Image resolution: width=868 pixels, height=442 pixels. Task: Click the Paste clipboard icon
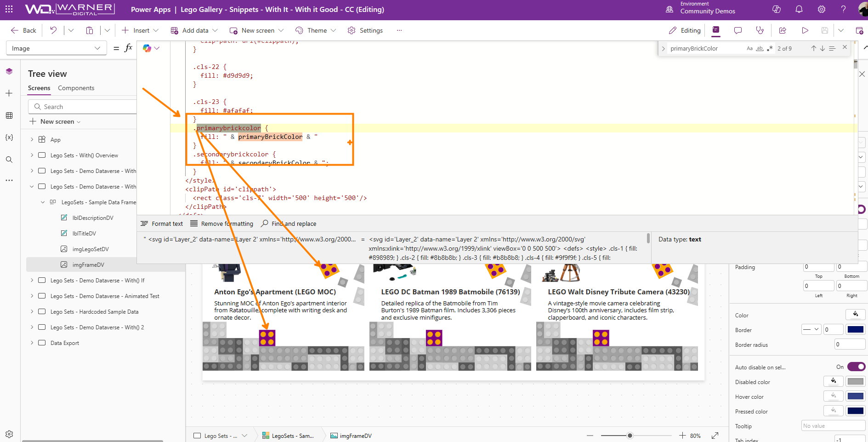[90, 30]
